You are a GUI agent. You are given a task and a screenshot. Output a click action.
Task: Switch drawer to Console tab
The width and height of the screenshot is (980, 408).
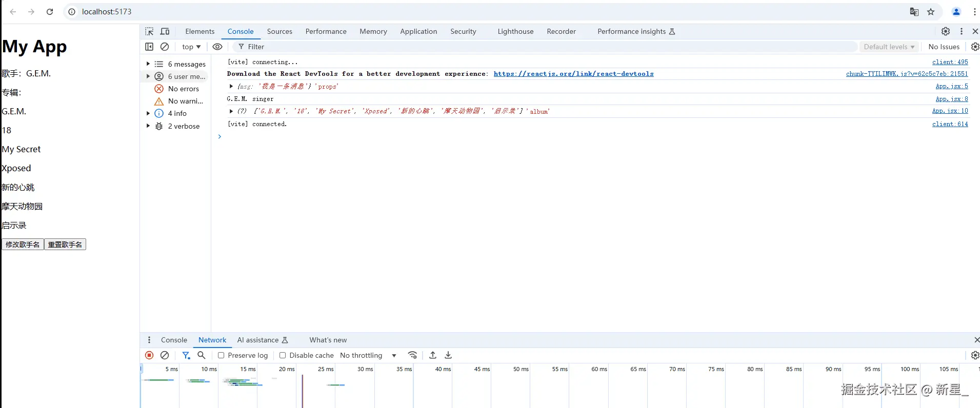[174, 340]
